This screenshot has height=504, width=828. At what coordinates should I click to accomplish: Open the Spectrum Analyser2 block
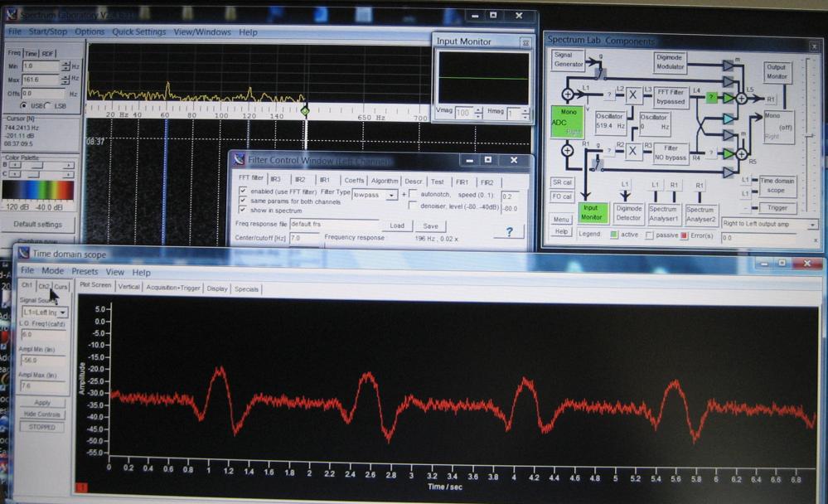coord(700,215)
